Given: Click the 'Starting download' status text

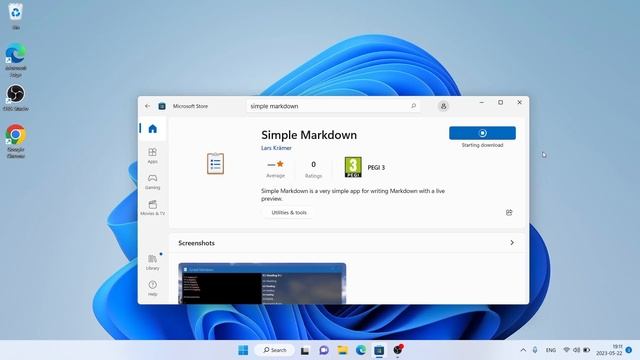Looking at the screenshot, I should pyautogui.click(x=482, y=145).
